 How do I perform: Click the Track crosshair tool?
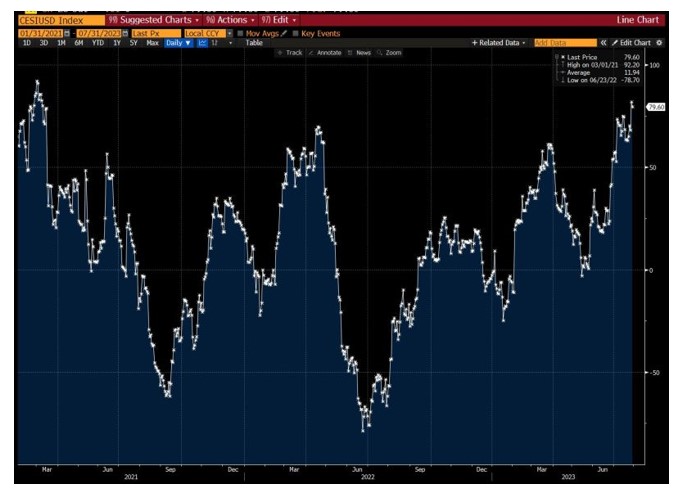coord(290,52)
